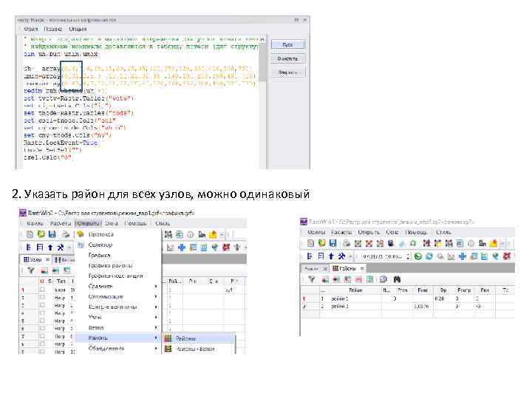Click the tools wrench icon in right window
Image resolution: width=532 pixels, height=399 pixels.
click(x=341, y=256)
